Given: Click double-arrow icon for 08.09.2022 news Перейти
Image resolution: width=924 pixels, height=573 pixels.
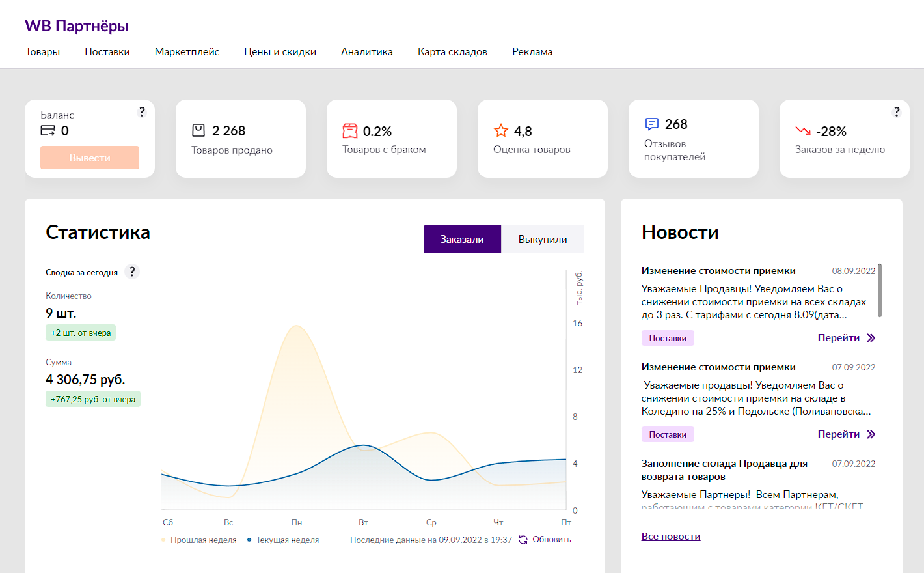Looking at the screenshot, I should tap(871, 338).
